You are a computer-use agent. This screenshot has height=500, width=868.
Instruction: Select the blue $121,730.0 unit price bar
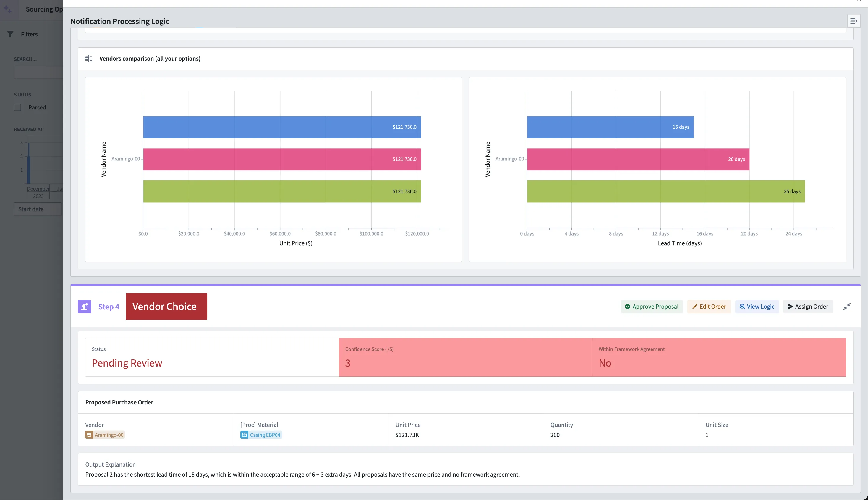click(282, 127)
